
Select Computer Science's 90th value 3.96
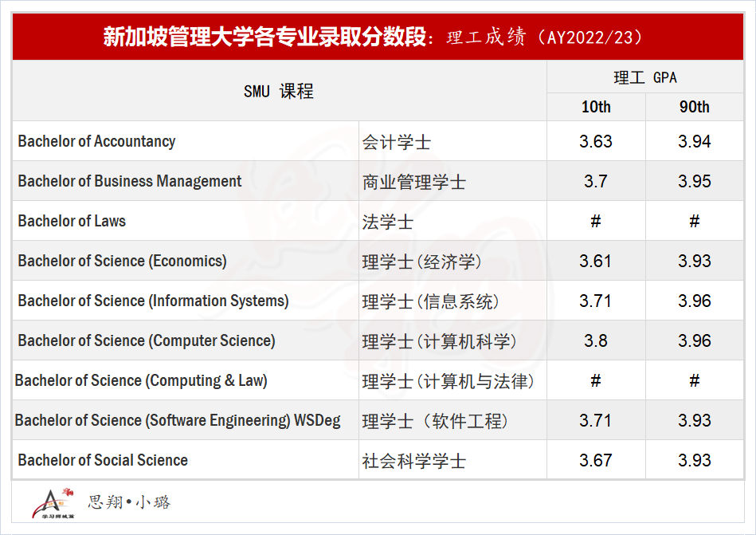[x=695, y=341]
